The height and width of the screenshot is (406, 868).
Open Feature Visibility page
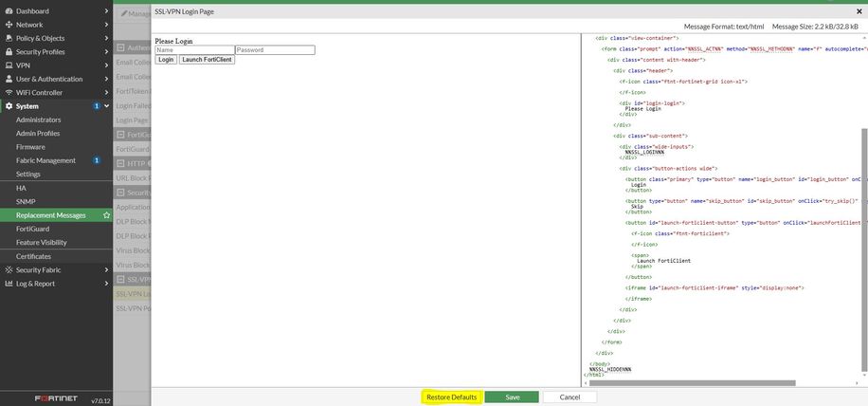[x=42, y=243]
